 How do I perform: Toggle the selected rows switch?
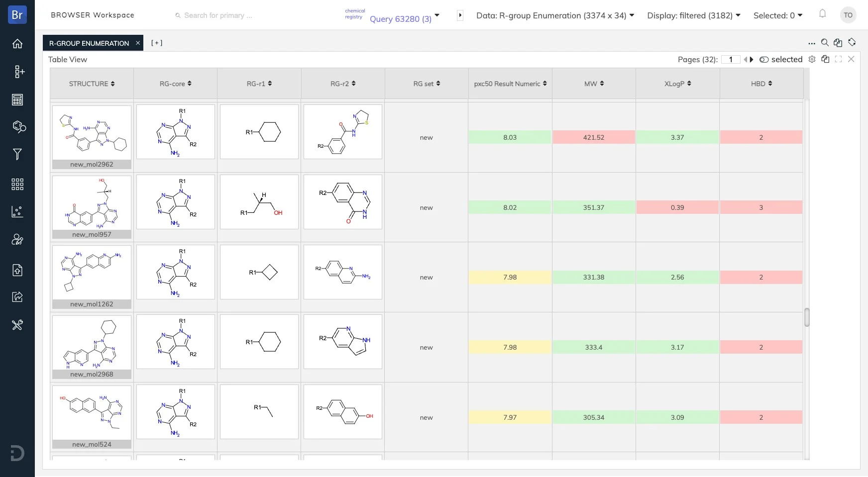pos(764,60)
